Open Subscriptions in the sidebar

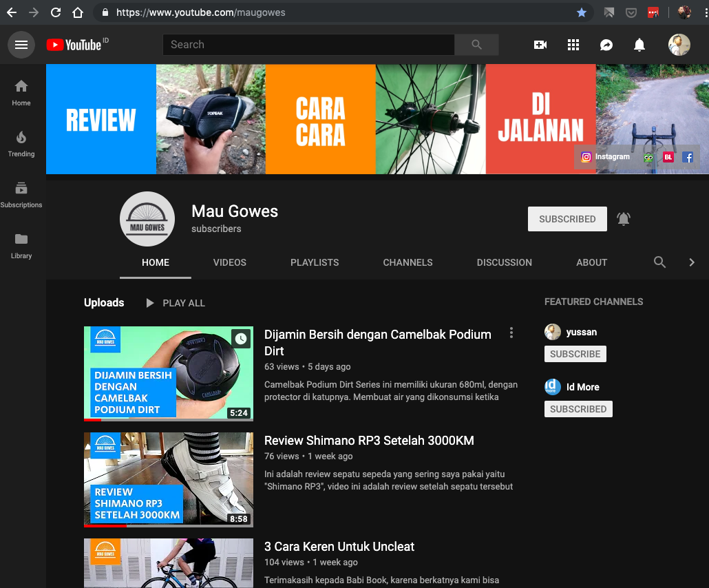point(21,195)
